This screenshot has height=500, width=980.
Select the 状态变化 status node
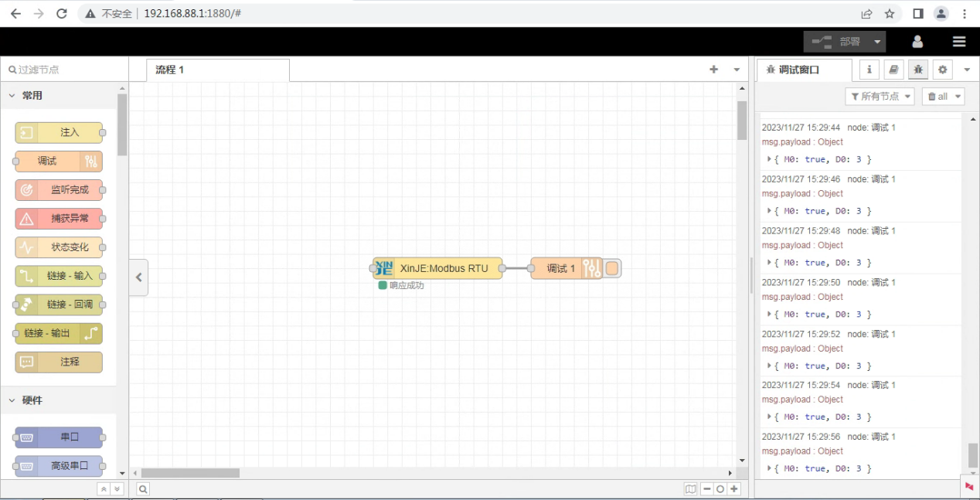[59, 247]
